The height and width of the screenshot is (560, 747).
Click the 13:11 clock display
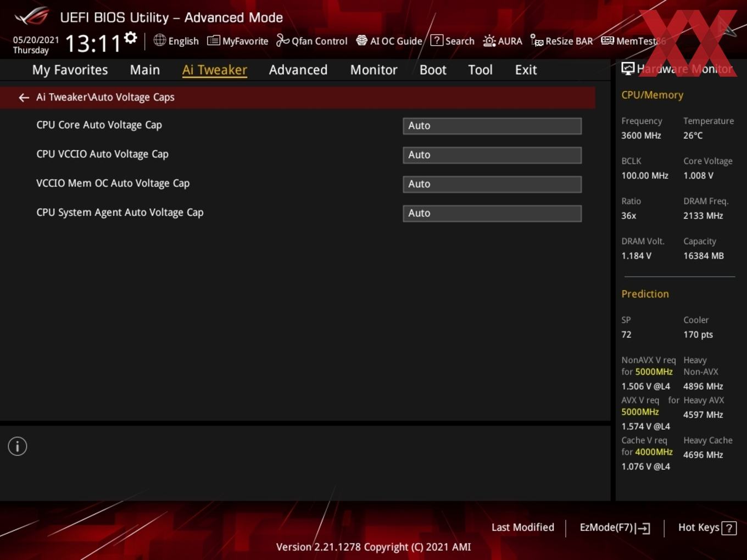pyautogui.click(x=93, y=43)
